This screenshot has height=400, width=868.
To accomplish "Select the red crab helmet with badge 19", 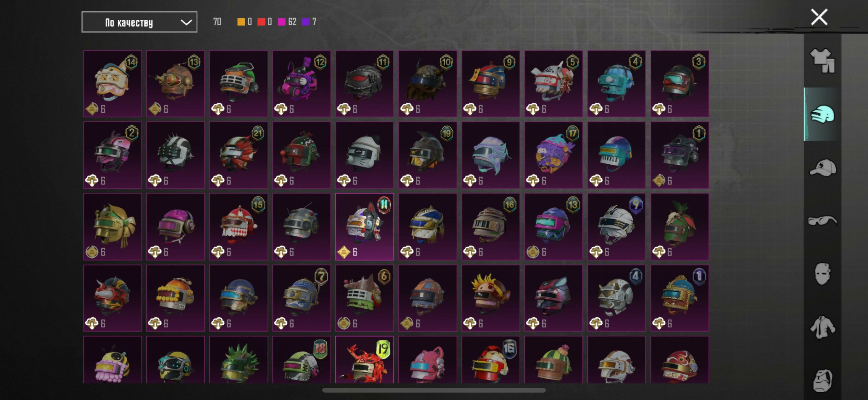I will pos(364,360).
